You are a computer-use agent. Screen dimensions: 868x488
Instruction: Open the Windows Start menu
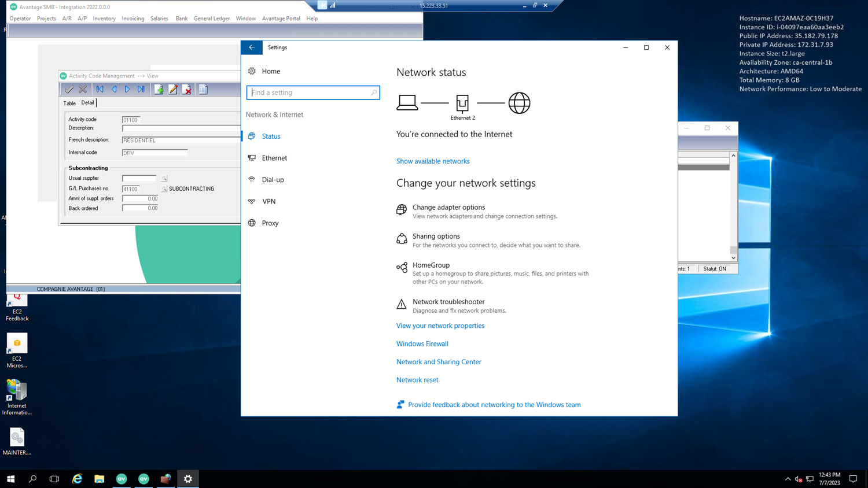click(x=10, y=479)
